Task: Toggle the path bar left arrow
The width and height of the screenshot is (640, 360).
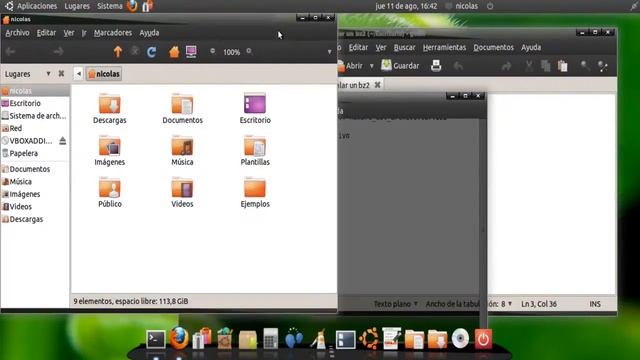Action: tap(78, 73)
